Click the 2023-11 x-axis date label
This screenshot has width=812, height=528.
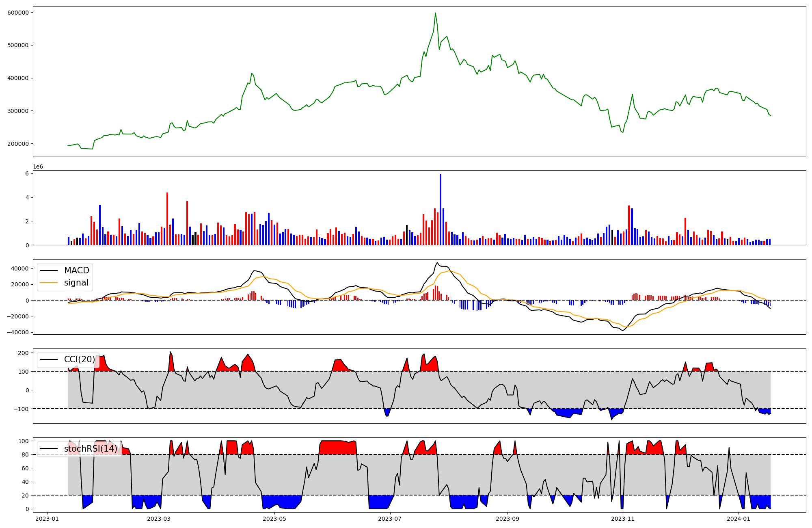pos(622,519)
